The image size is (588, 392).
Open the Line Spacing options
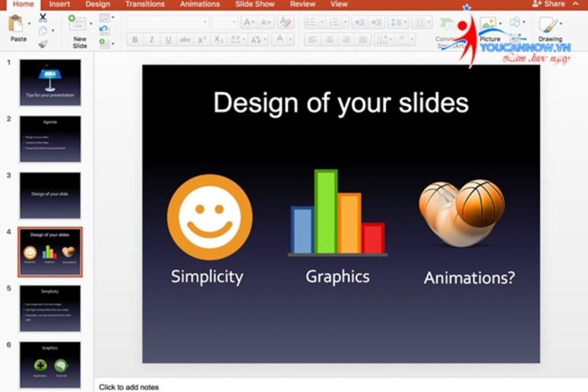[399, 22]
